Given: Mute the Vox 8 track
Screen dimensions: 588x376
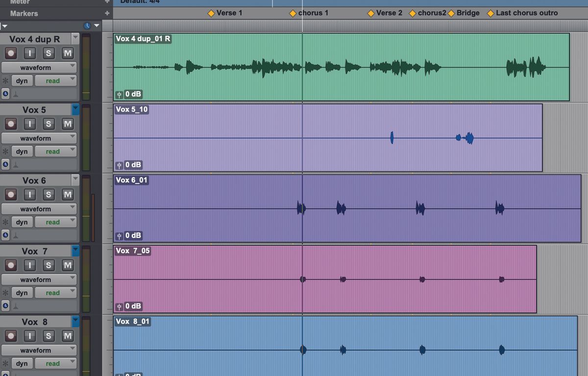Looking at the screenshot, I should 68,336.
